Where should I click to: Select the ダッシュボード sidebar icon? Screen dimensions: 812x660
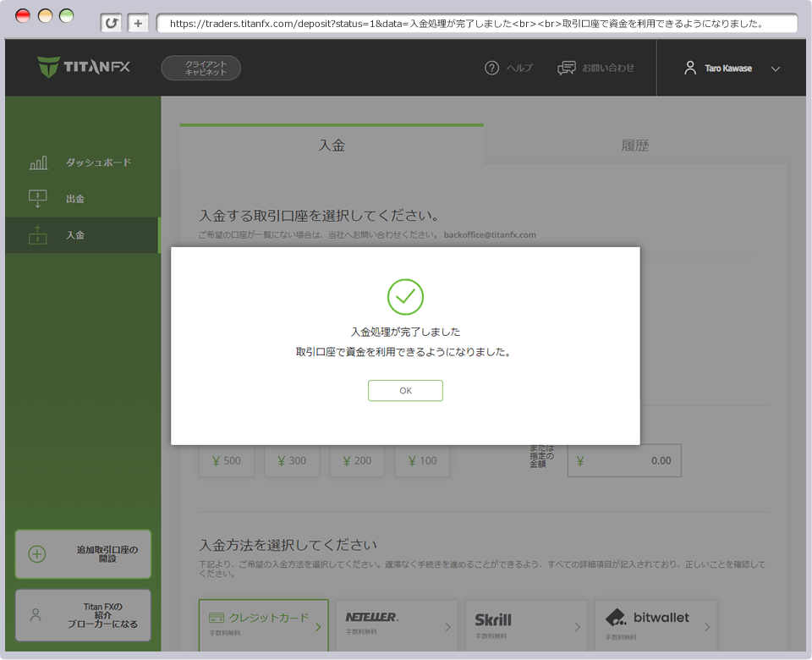37,162
